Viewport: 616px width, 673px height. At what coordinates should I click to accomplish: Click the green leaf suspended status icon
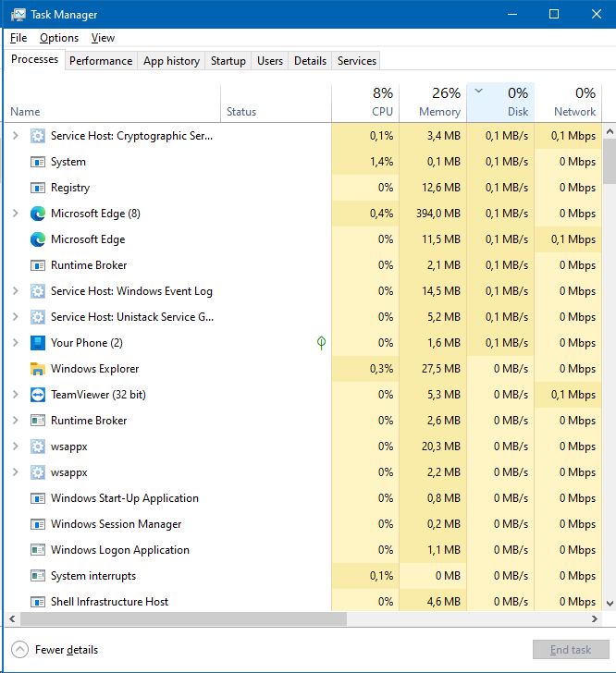click(x=321, y=342)
